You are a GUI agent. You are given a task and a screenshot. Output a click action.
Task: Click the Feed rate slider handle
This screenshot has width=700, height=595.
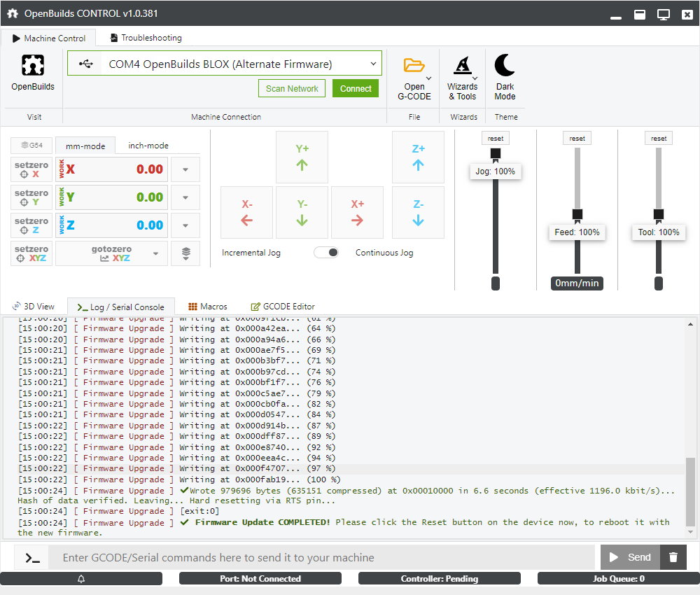577,214
